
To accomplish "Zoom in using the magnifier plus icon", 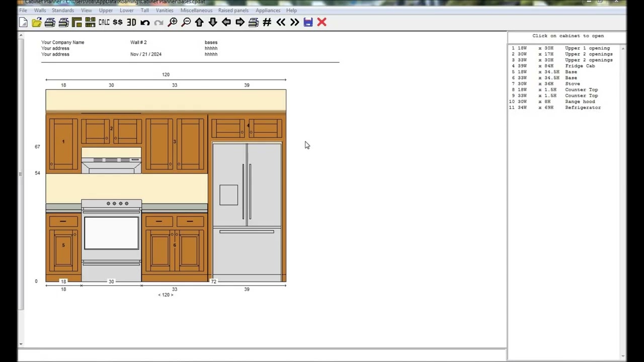I will tap(173, 22).
